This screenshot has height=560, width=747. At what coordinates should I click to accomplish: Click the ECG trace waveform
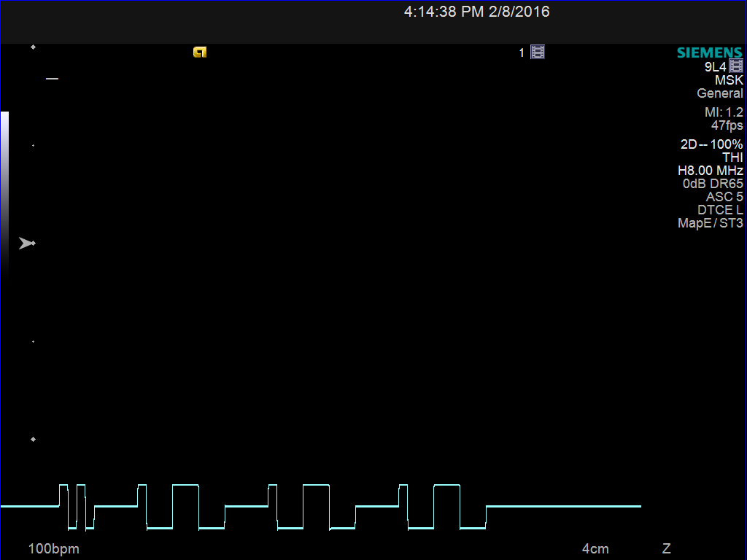pyautogui.click(x=321, y=507)
